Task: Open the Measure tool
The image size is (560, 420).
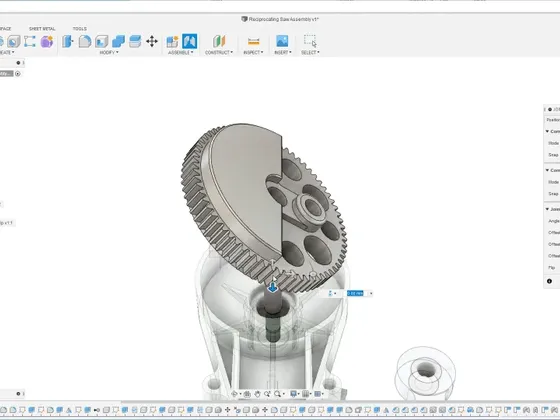Action: tap(253, 41)
